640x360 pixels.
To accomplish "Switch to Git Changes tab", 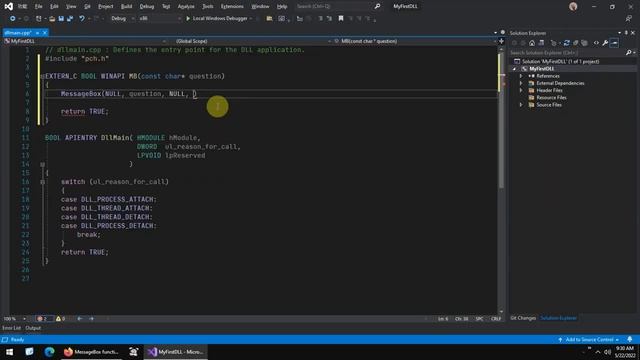I will pyautogui.click(x=523, y=318).
